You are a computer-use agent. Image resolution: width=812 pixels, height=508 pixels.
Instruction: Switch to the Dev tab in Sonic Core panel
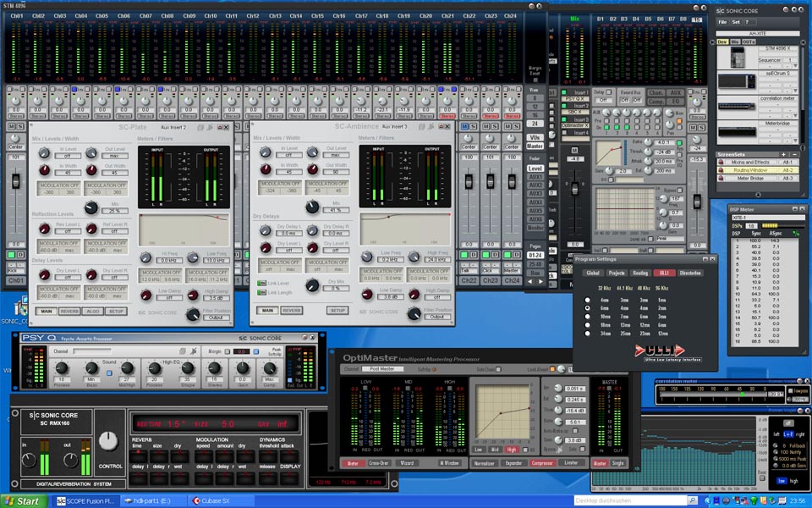point(722,41)
